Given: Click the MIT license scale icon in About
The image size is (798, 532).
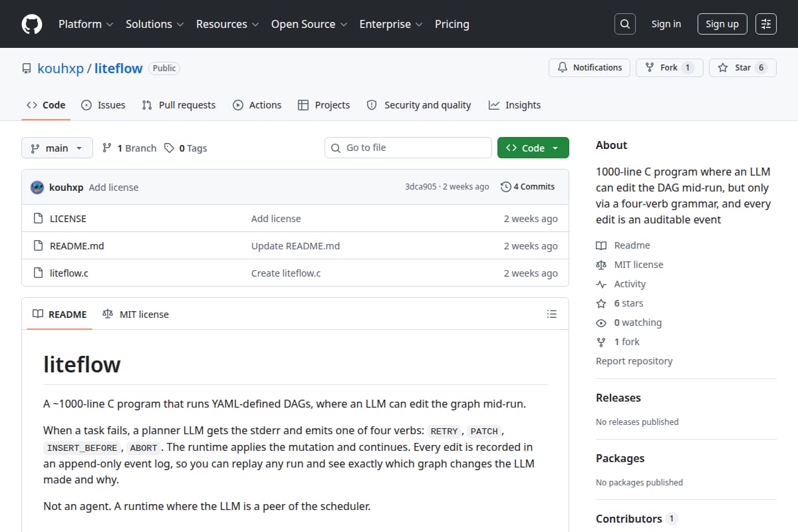Looking at the screenshot, I should pyautogui.click(x=601, y=265).
